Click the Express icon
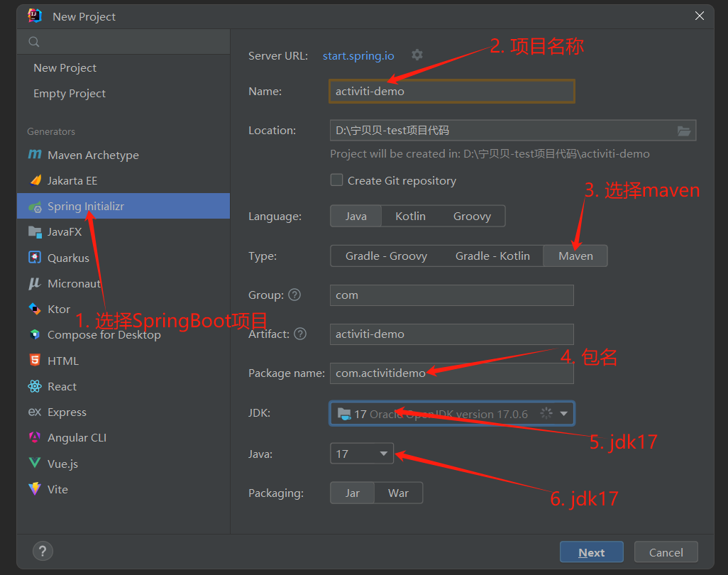728x575 pixels. (35, 412)
